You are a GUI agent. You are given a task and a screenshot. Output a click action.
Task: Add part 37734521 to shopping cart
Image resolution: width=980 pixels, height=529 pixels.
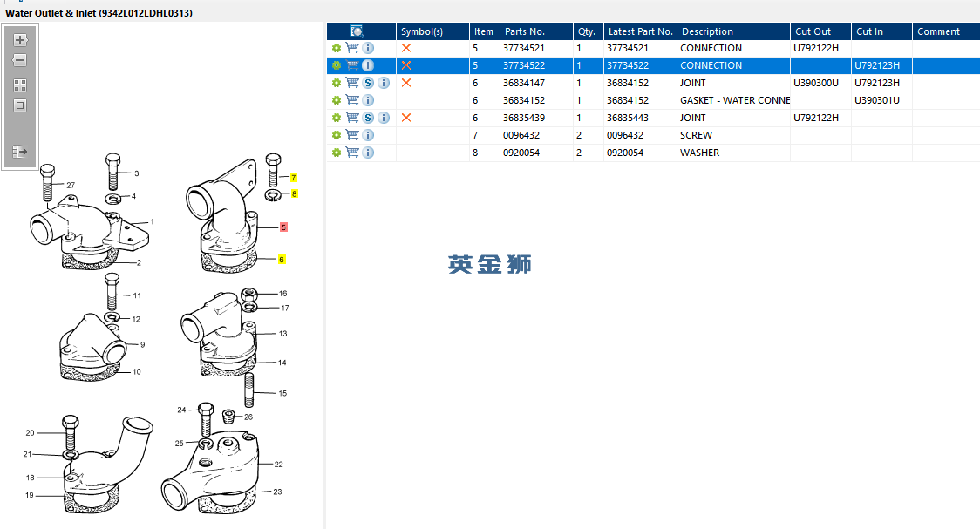[352, 48]
